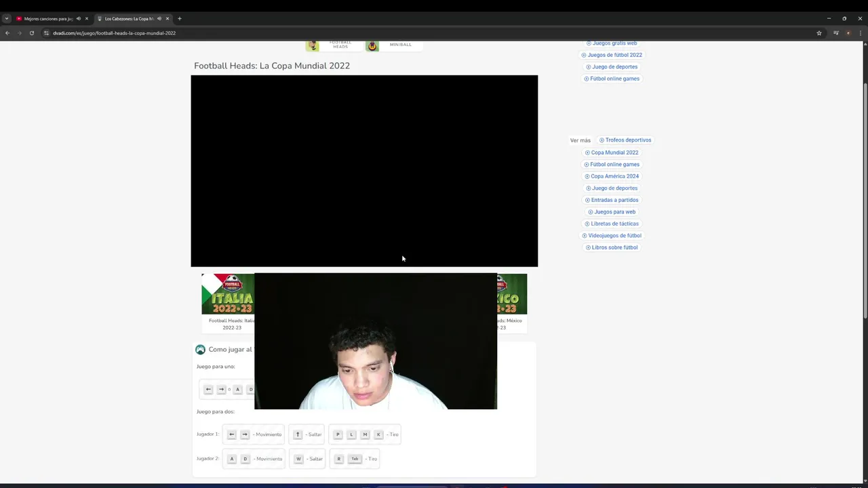Click the address bar URL
The height and width of the screenshot is (488, 868).
tap(115, 33)
